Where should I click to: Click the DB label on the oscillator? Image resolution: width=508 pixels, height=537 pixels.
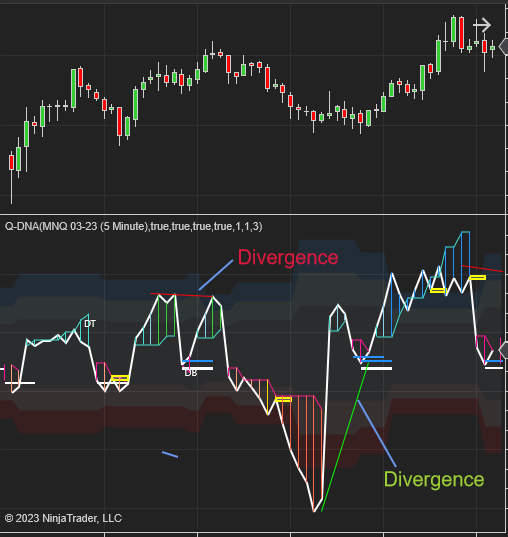[191, 373]
